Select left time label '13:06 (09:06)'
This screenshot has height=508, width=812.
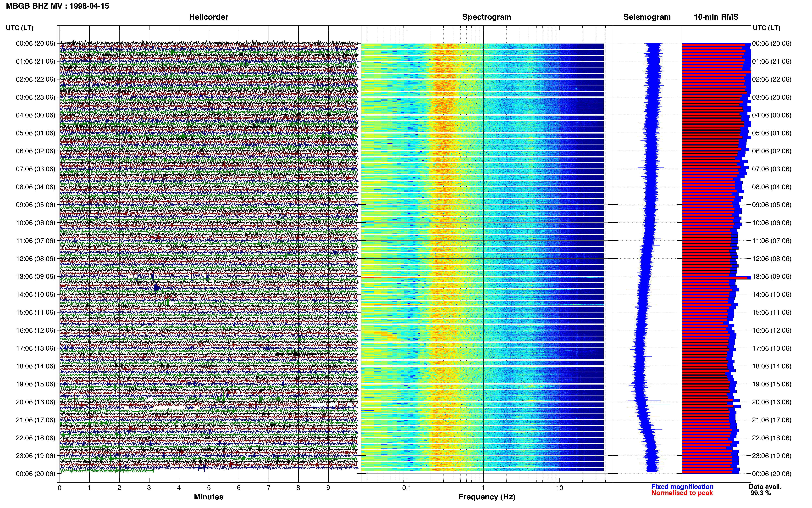click(36, 277)
